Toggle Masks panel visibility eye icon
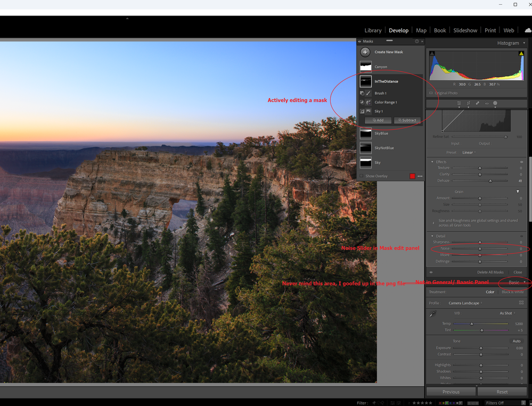532x406 pixels. 359,42
